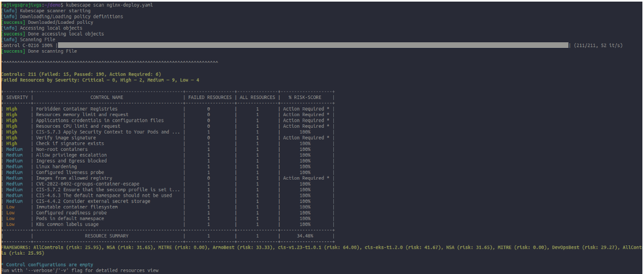Click the ALL RESOURCES column header

(x=257, y=98)
